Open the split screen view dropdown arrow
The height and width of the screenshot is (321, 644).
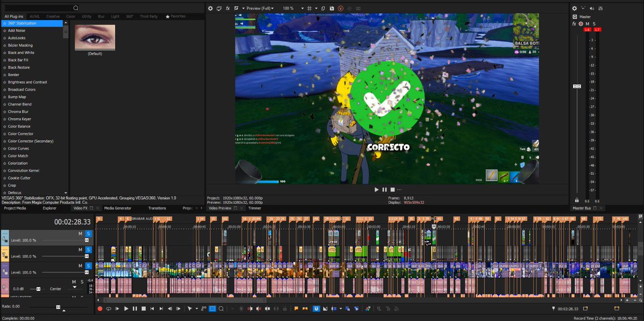(x=243, y=9)
